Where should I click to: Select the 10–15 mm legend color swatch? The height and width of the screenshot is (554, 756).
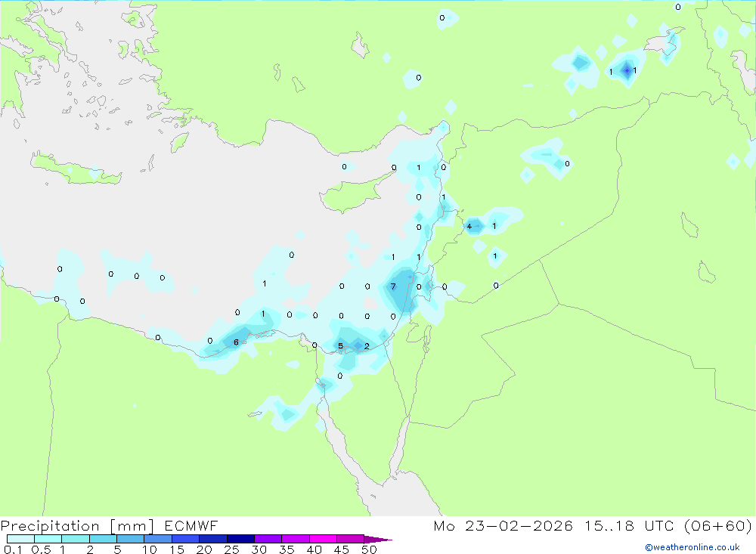tap(158, 539)
